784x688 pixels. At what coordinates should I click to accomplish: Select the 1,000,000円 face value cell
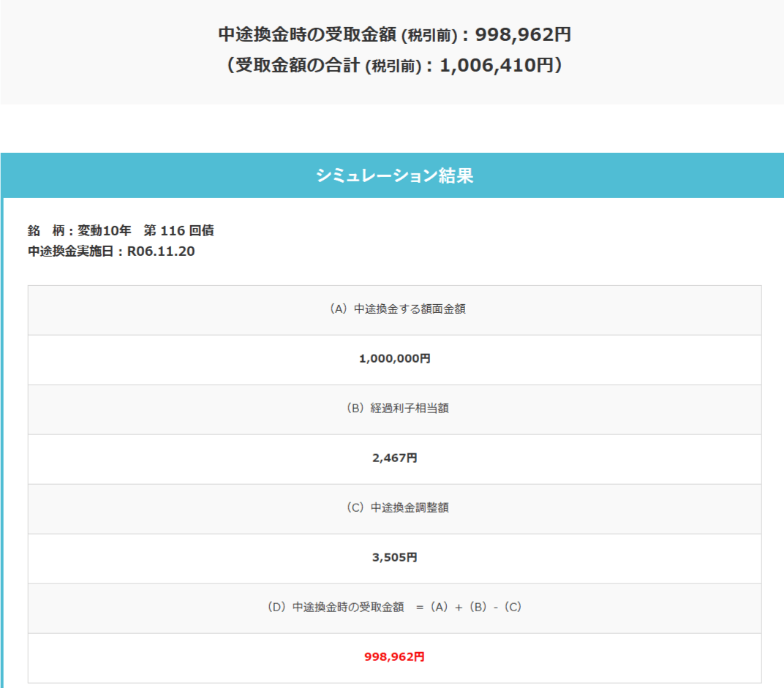click(x=394, y=359)
